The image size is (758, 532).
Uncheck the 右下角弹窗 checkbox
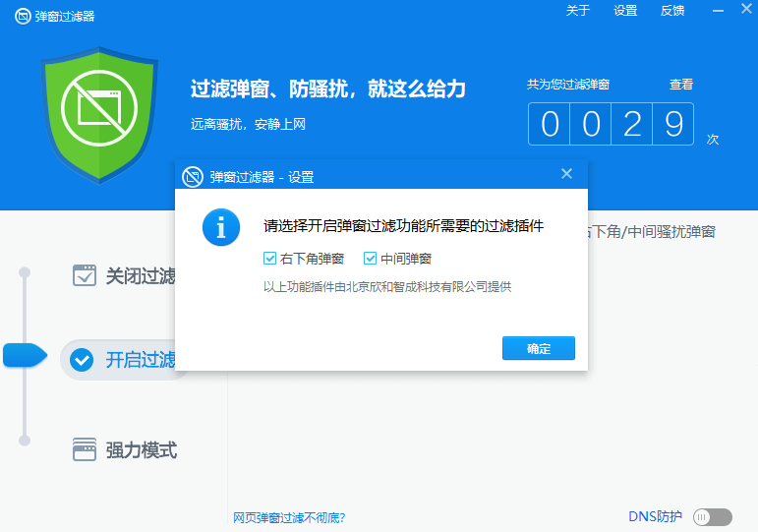point(270,259)
